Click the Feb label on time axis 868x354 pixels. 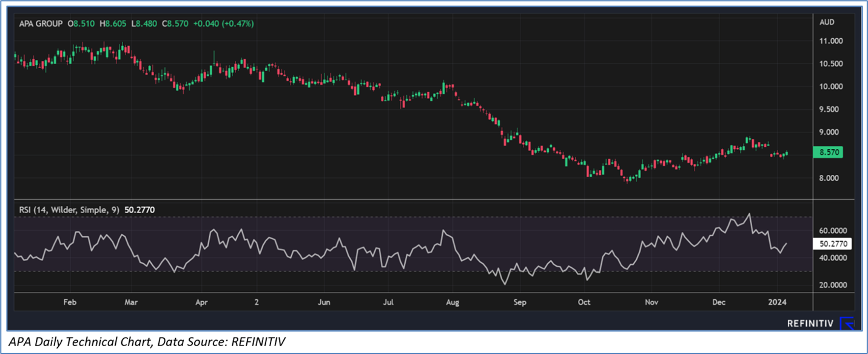[70, 302]
